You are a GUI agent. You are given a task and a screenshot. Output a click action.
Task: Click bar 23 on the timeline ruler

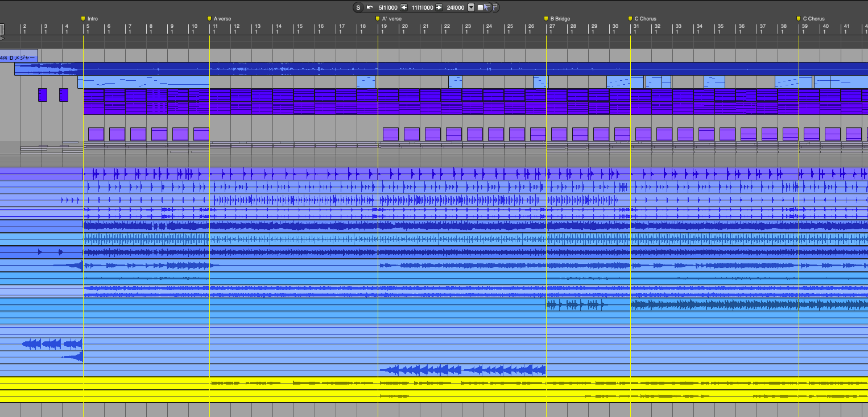click(468, 28)
